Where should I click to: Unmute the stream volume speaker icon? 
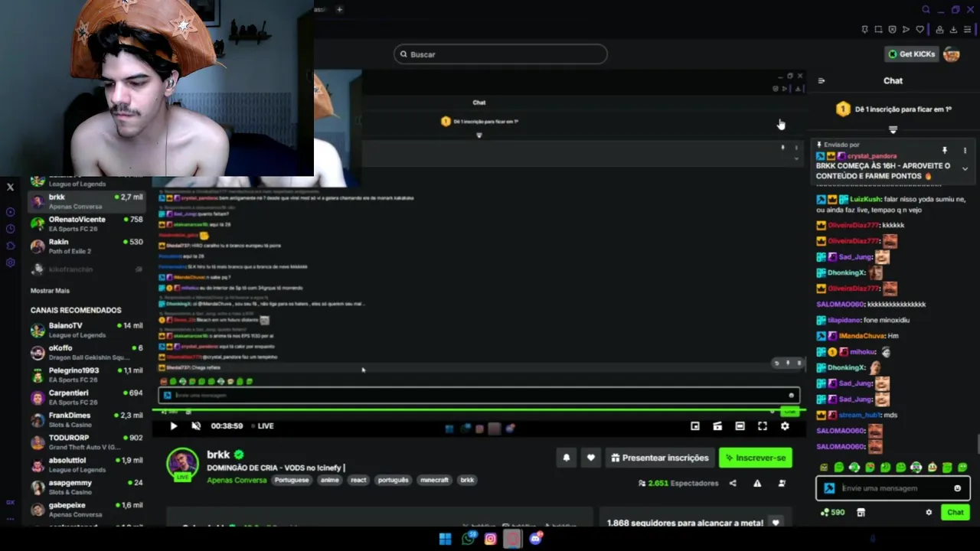click(196, 426)
